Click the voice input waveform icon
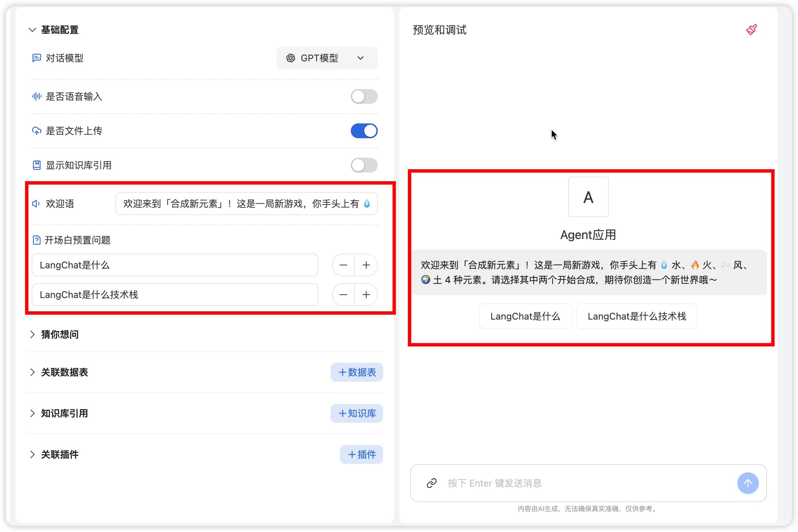Image resolution: width=798 pixels, height=532 pixels. click(36, 97)
